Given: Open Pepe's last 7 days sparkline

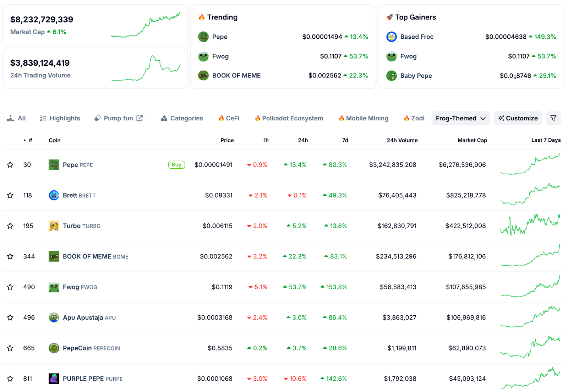Looking at the screenshot, I should pos(530,164).
